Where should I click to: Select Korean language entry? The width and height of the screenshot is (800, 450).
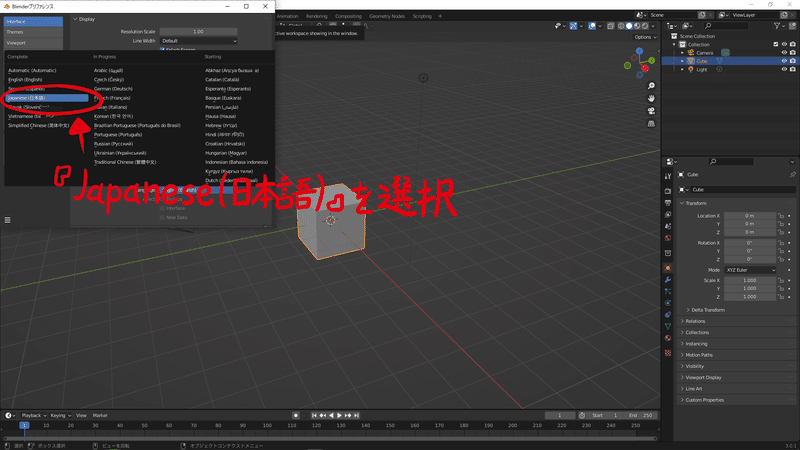click(x=113, y=116)
